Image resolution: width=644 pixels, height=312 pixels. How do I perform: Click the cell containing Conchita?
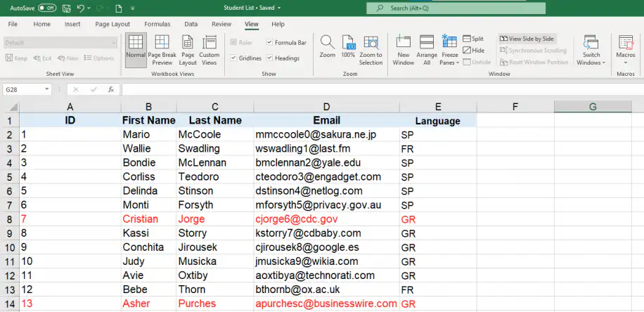(x=148, y=247)
